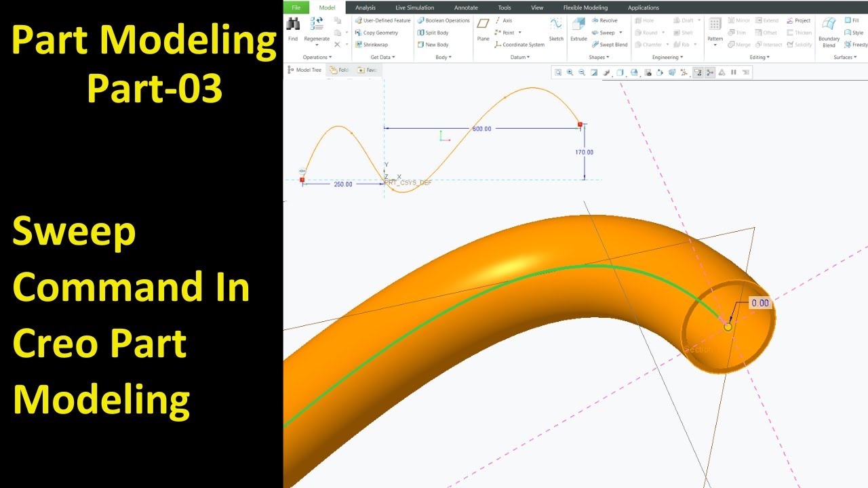
Task: Open the Annotate tab
Action: (466, 7)
